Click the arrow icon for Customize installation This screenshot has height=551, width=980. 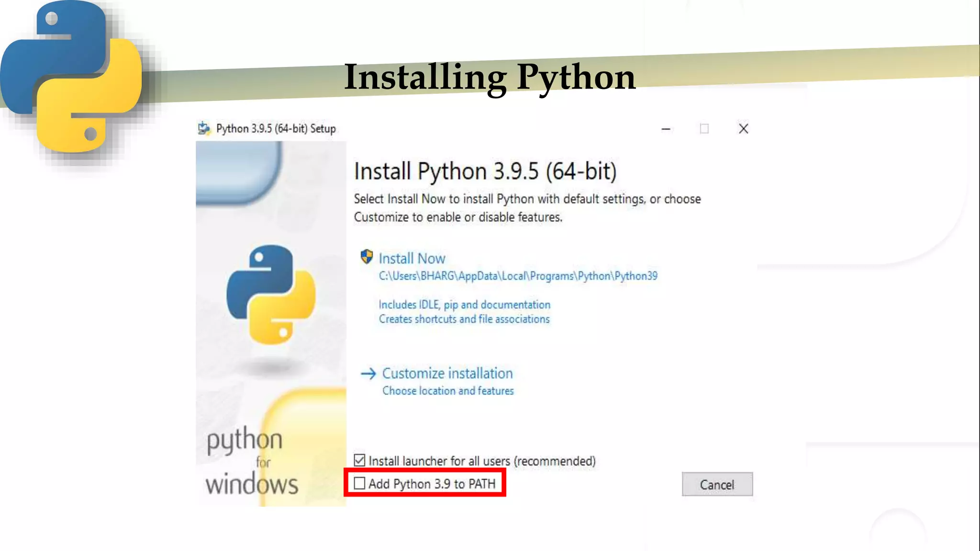pos(368,374)
